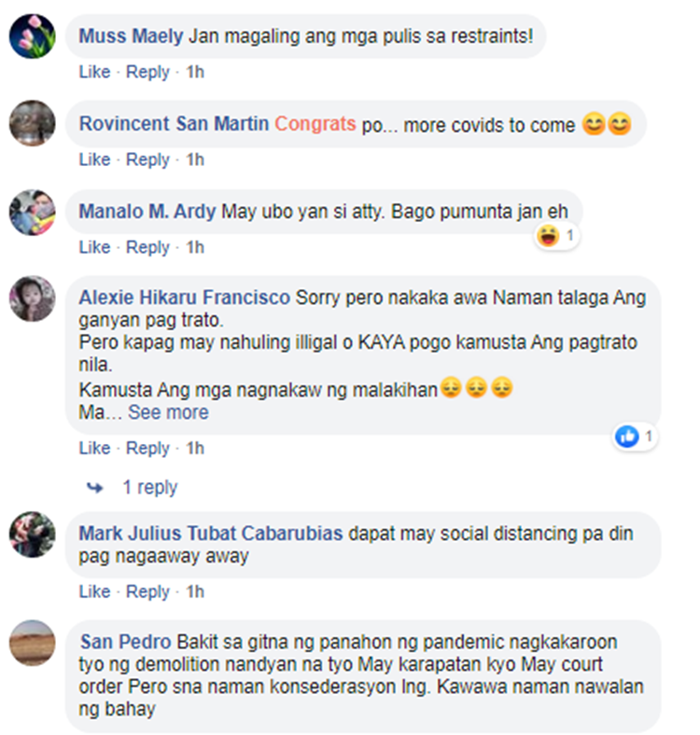Open Manalo M. Ardy's profile avatar
Image resolution: width=700 pixels, height=735 pixels.
(x=33, y=213)
